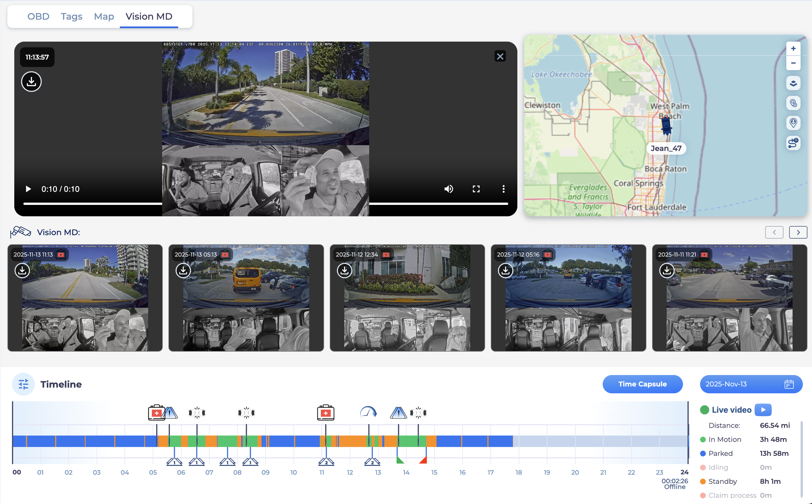Open map layers selector icon
The width and height of the screenshot is (812, 504).
pyautogui.click(x=793, y=83)
